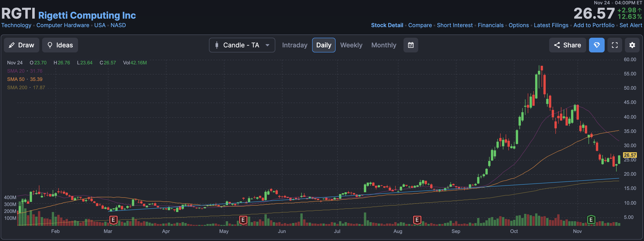The height and width of the screenshot is (241, 644).
Task: Click Add to Portfolio
Action: click(x=594, y=25)
